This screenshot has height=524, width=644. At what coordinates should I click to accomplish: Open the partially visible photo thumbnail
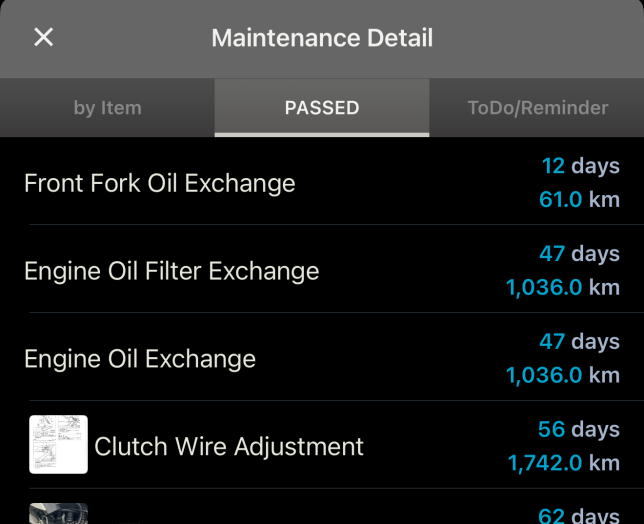pyautogui.click(x=58, y=513)
